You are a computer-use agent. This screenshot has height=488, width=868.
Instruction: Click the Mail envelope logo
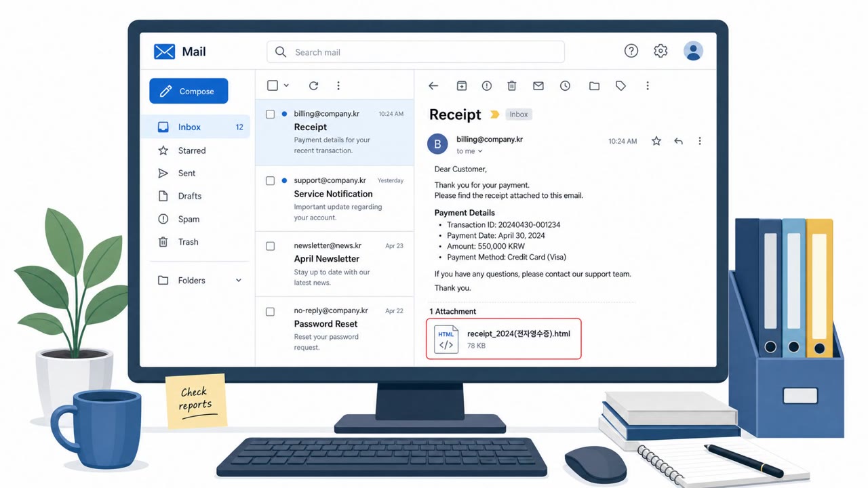(164, 52)
